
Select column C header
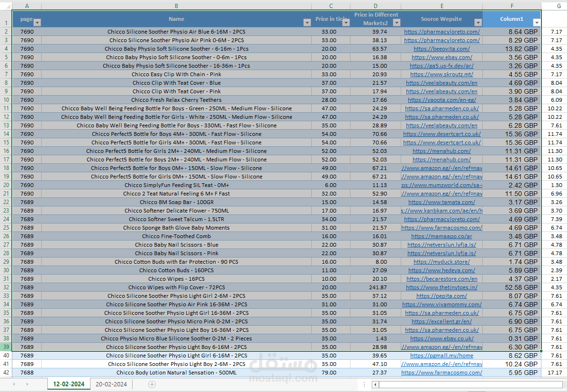point(331,6)
